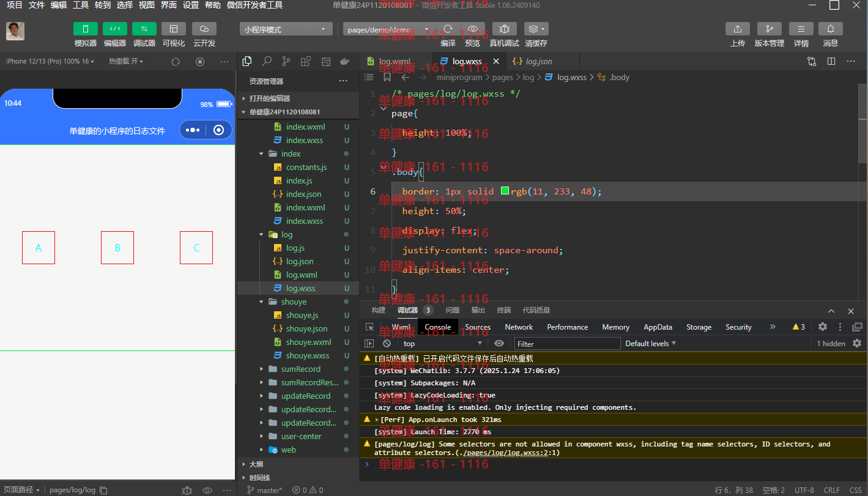Click the split editor icon

[x=831, y=61]
